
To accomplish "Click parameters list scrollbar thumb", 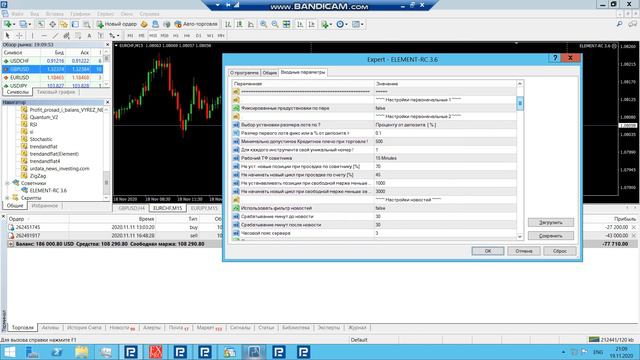I will [x=520, y=103].
